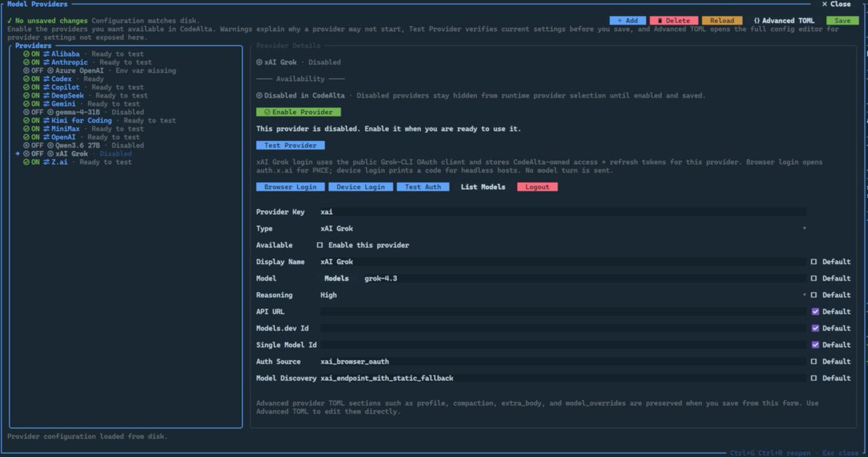Click the green check status icon on Copilot row
The width and height of the screenshot is (868, 457).
point(26,87)
